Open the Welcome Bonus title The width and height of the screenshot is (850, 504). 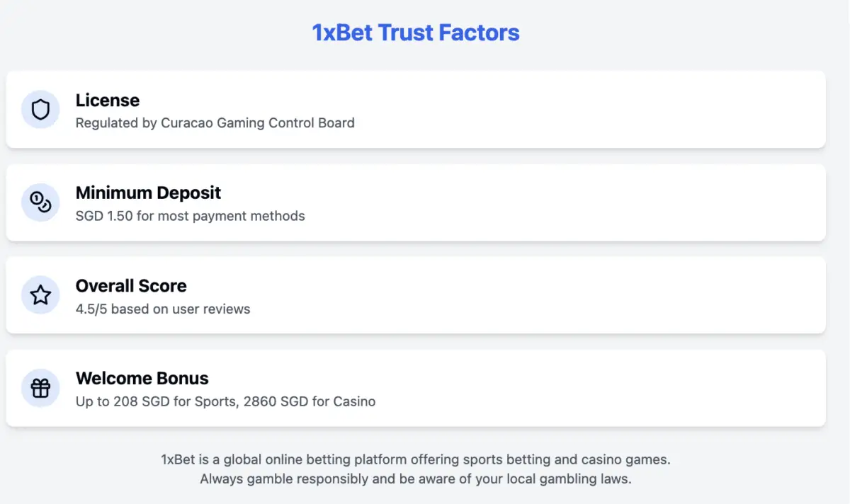point(142,378)
